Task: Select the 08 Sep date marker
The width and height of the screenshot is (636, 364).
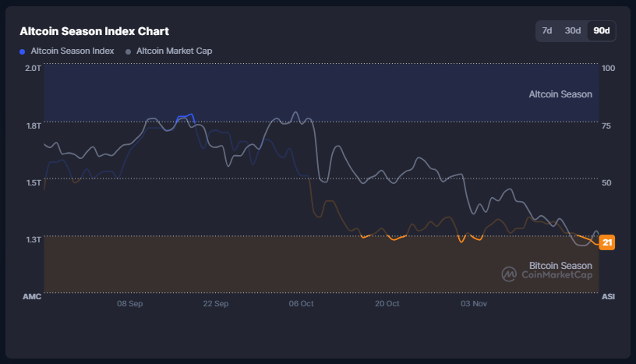Action: coord(129,304)
